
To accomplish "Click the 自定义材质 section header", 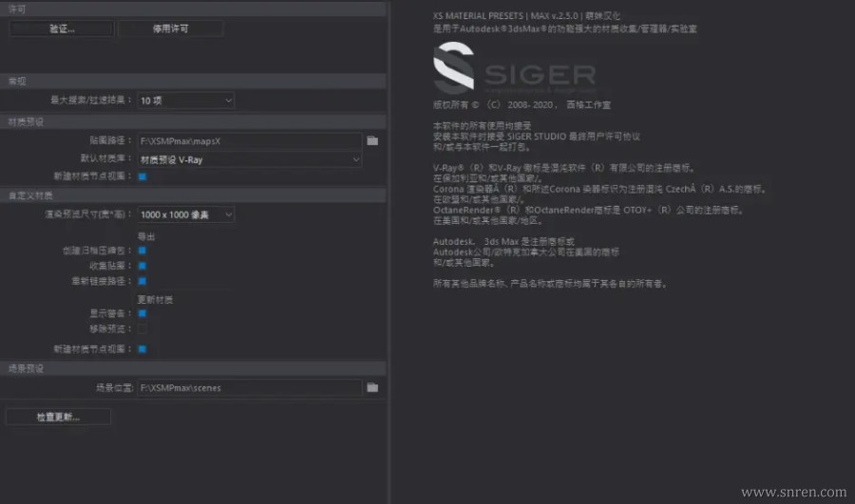I will pyautogui.click(x=193, y=196).
